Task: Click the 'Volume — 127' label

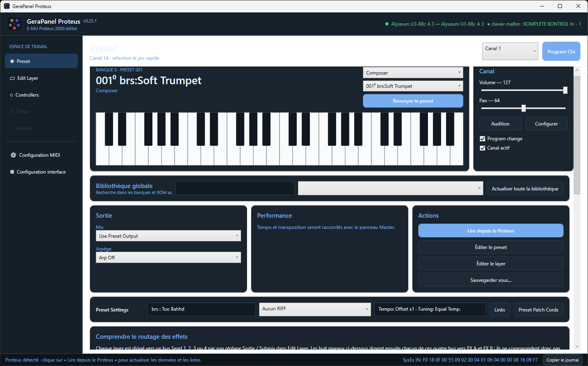Action: pos(495,83)
